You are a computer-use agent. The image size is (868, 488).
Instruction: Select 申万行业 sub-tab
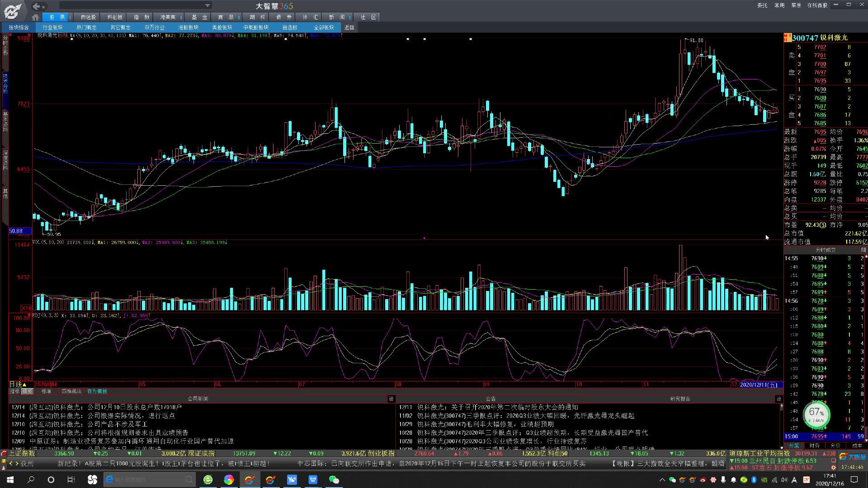coord(155,28)
